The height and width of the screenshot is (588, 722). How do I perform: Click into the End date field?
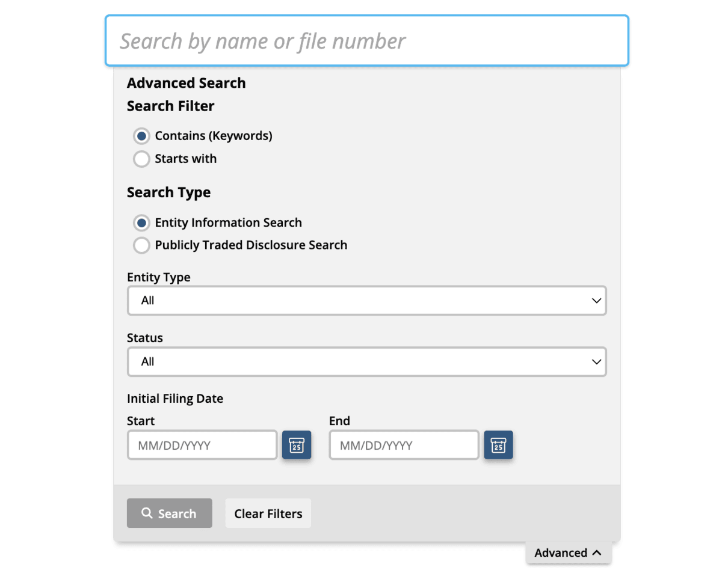click(404, 446)
